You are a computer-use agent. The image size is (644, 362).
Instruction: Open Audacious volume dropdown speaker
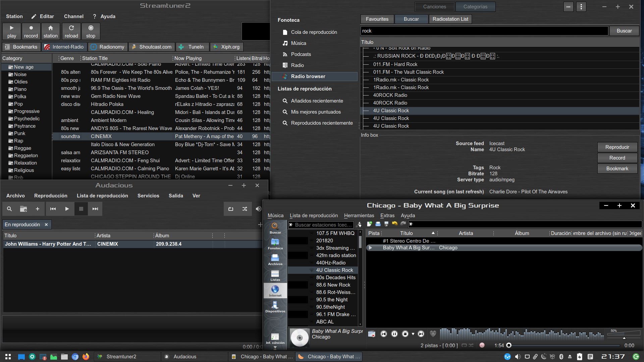(x=258, y=209)
